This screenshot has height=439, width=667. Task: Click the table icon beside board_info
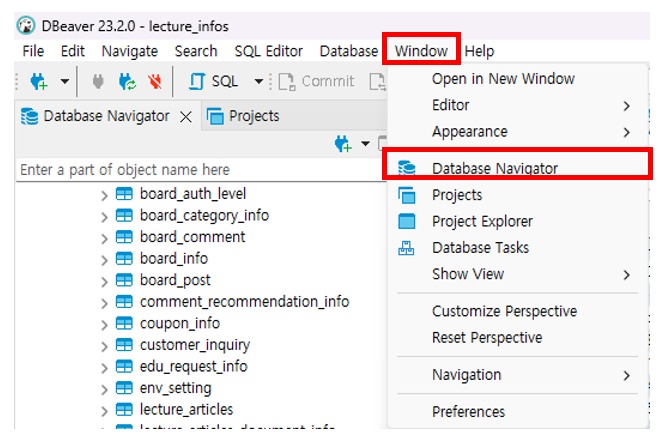(x=124, y=259)
